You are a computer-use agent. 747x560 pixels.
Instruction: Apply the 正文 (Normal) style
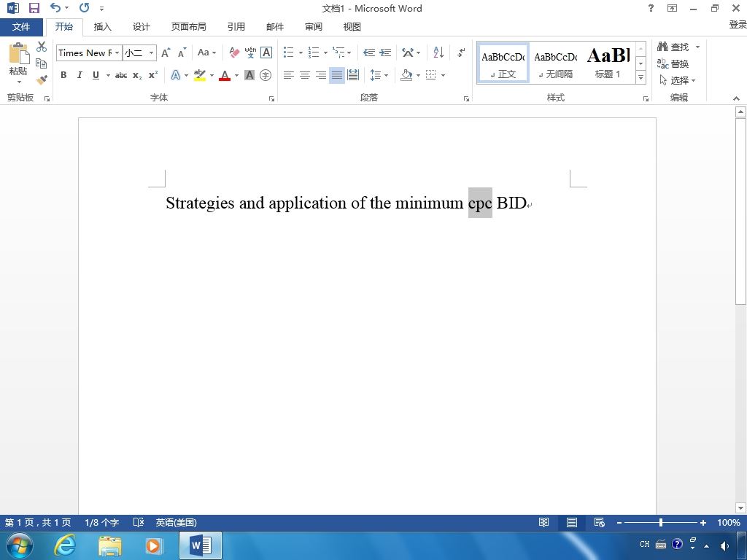503,63
